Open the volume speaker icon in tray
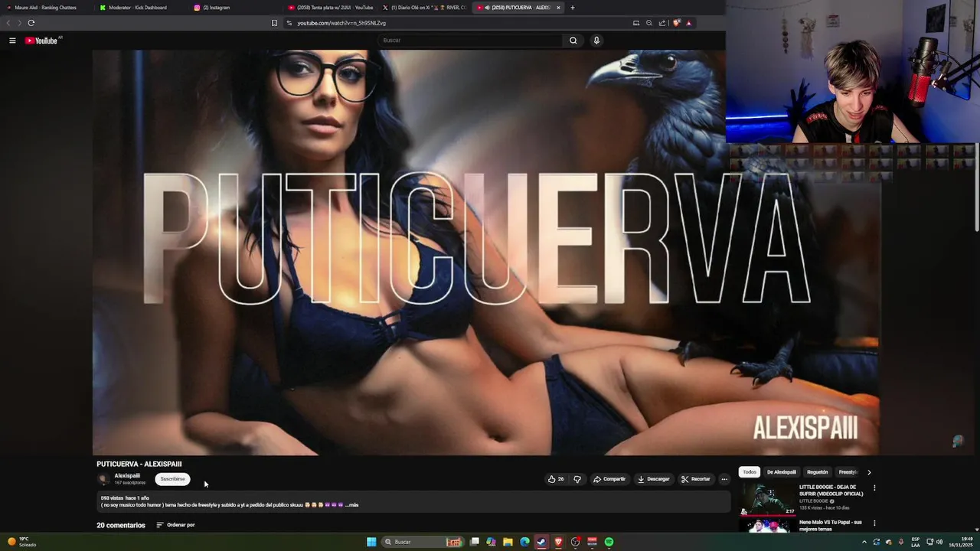This screenshot has height=551, width=980. (x=939, y=542)
